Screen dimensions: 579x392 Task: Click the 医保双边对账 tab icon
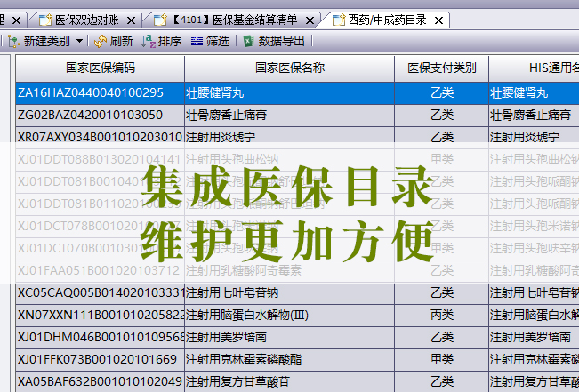(x=44, y=19)
